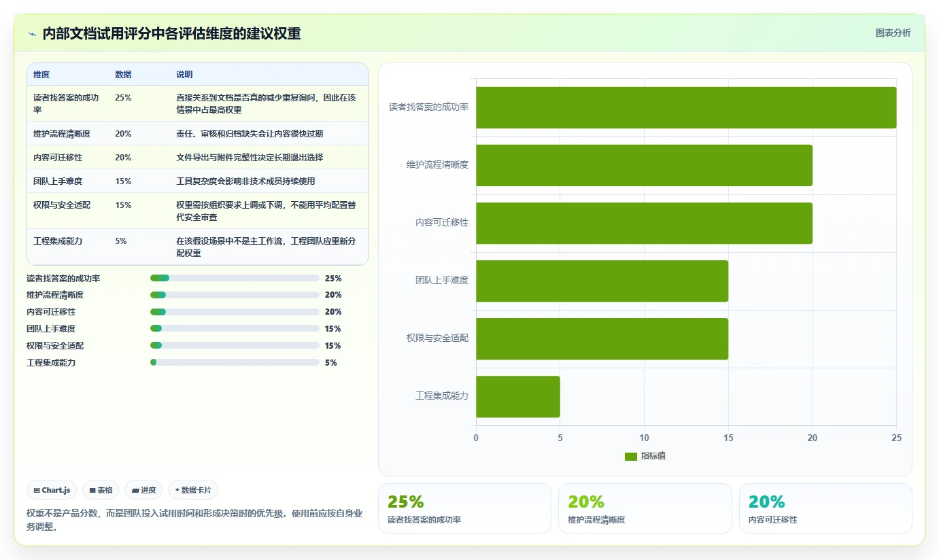Image resolution: width=939 pixels, height=560 pixels.
Task: Open the 20% 维护流程清晰度 data card
Action: tap(645, 508)
